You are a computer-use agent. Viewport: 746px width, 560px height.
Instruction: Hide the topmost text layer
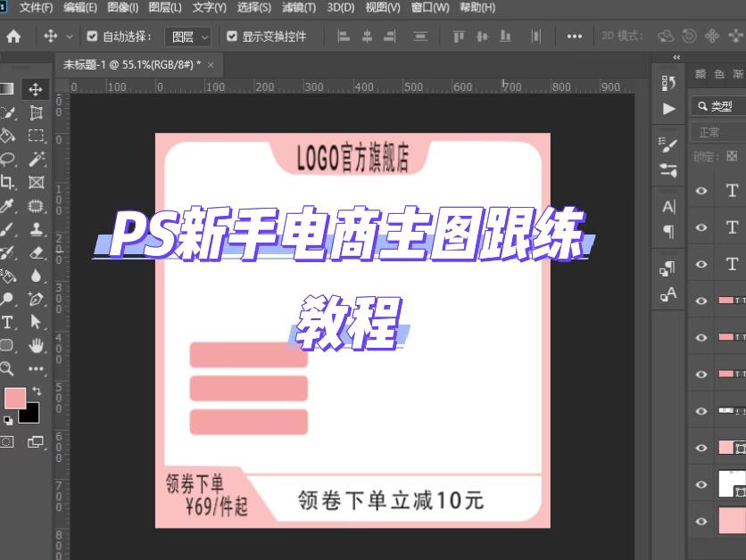coord(701,191)
